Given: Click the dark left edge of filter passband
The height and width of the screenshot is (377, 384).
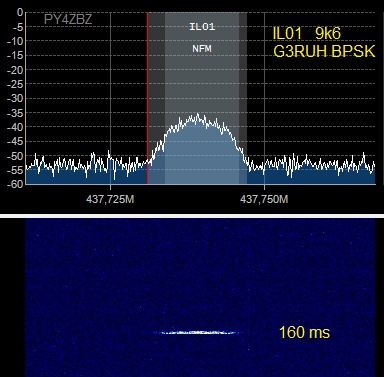Looking at the screenshot, I should point(157,98).
